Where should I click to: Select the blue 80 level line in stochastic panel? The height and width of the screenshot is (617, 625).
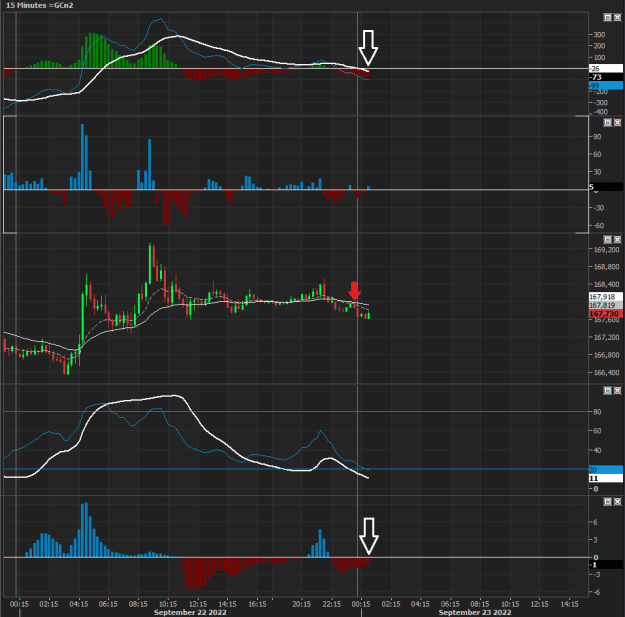(x=296, y=411)
